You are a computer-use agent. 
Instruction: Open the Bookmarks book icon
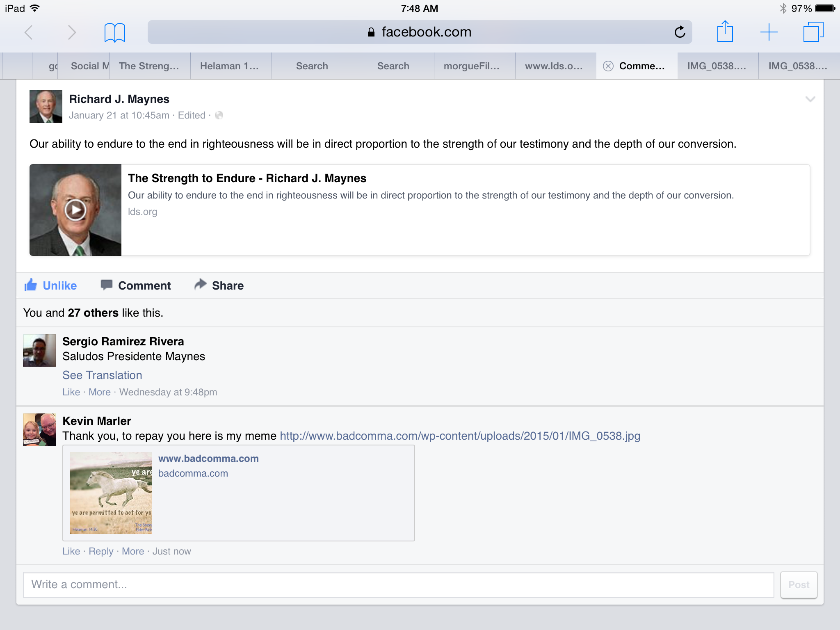(x=115, y=32)
